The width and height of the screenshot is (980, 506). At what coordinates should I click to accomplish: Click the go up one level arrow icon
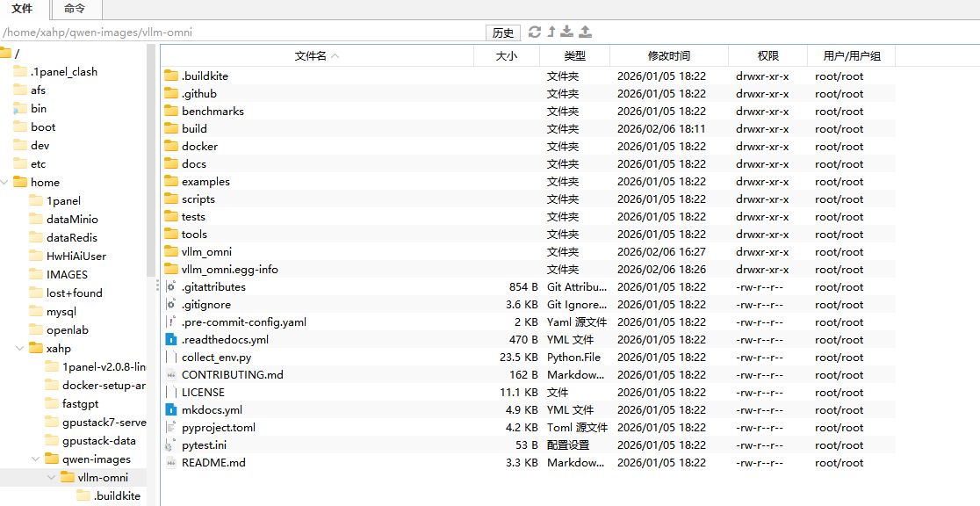(551, 32)
